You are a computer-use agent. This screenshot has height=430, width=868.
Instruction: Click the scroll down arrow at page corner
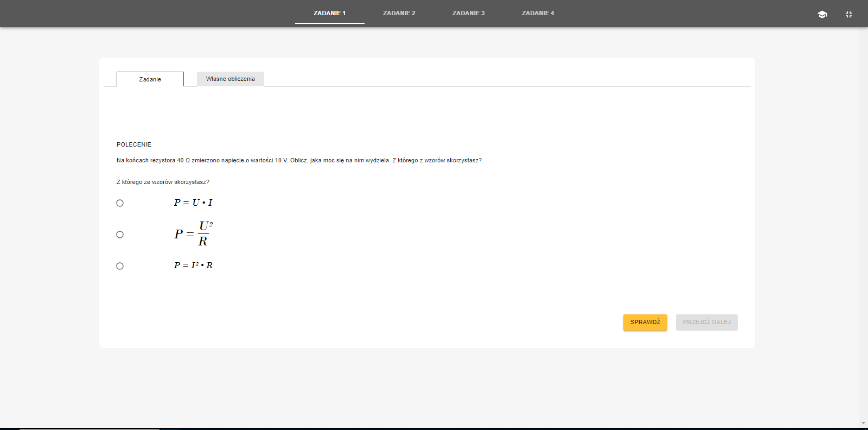tap(863, 423)
